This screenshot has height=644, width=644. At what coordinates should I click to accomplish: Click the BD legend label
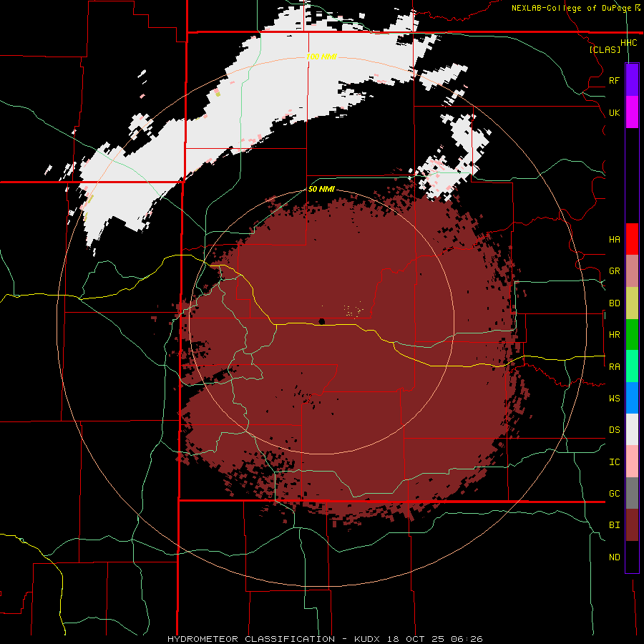(614, 303)
